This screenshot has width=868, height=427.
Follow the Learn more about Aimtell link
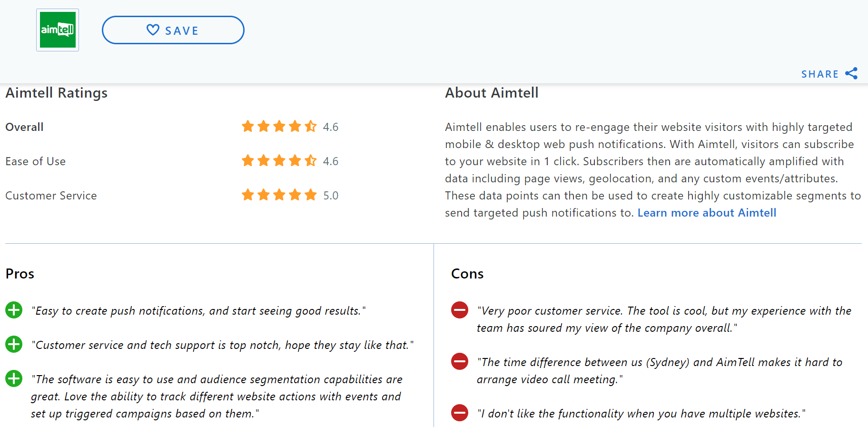(x=707, y=213)
